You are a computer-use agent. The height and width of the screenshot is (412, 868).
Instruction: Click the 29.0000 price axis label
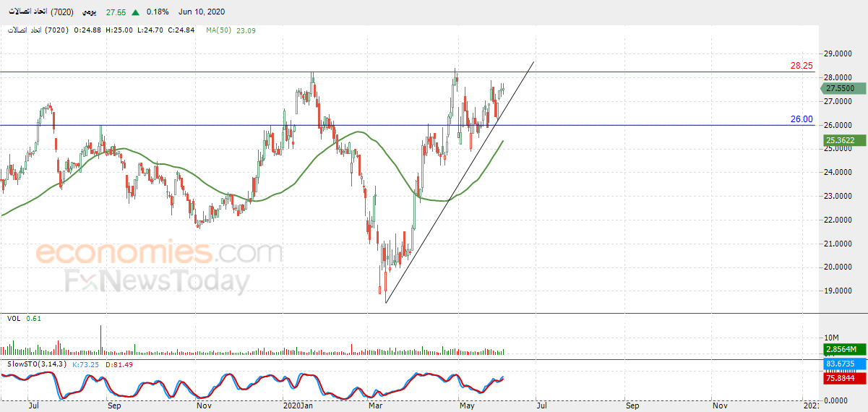click(x=839, y=53)
